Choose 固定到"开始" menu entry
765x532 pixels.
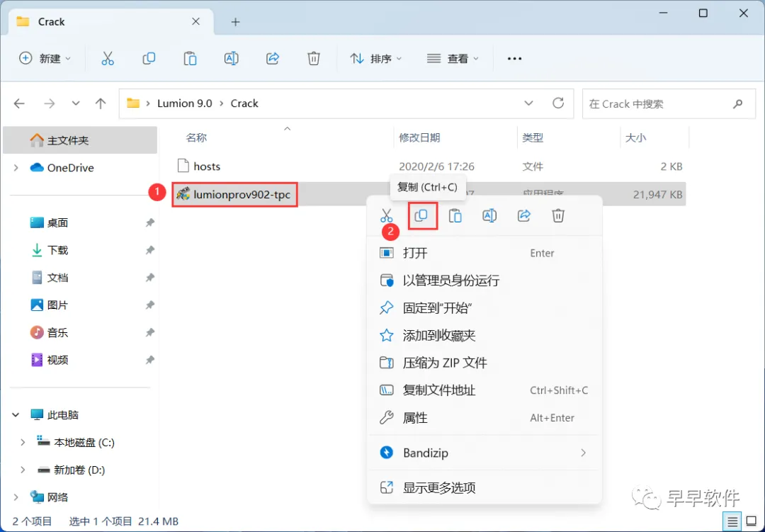pyautogui.click(x=484, y=308)
